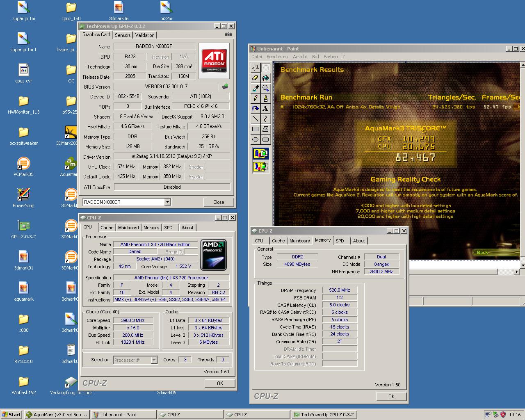Image resolution: width=525 pixels, height=420 pixels.
Task: Switch to Validation tab in GPU-Z
Action: coord(145,35)
